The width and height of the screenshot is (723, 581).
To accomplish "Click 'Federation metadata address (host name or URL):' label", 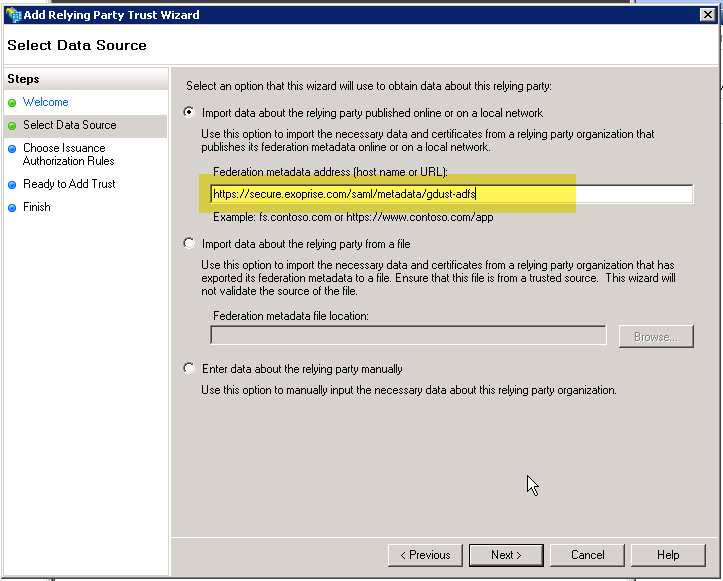I will [330, 172].
